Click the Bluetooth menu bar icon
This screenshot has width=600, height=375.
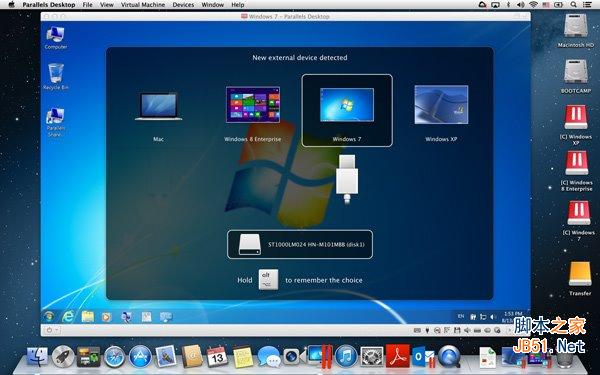pyautogui.click(x=508, y=5)
